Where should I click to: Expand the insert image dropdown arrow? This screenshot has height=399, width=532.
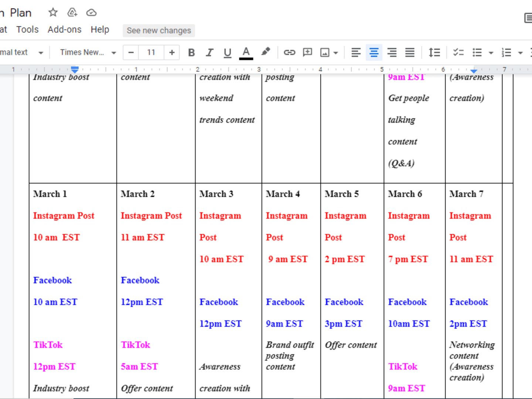tap(335, 53)
